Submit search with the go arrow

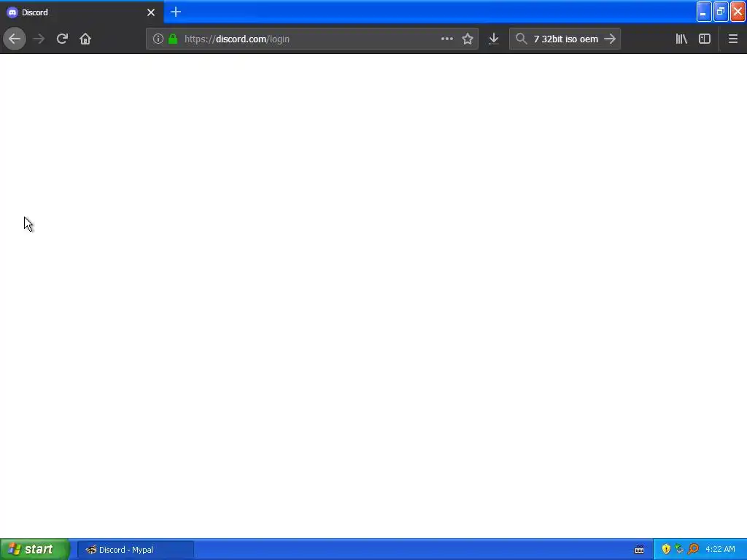(610, 39)
